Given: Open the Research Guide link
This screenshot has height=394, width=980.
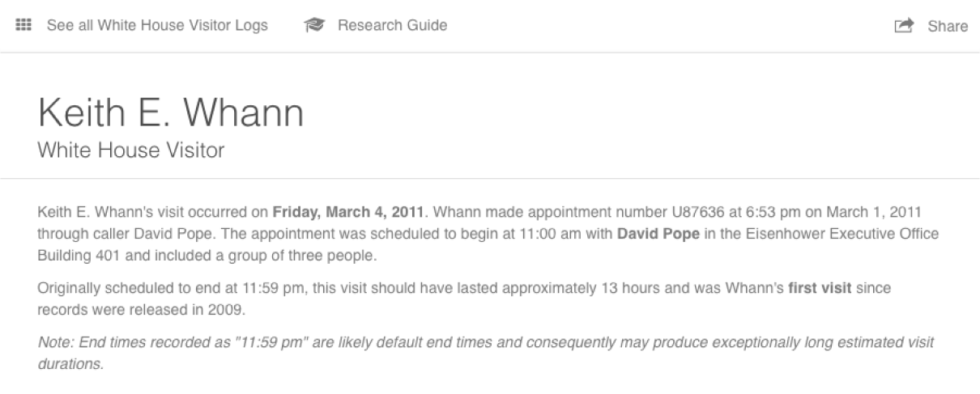Looking at the screenshot, I should pos(392,26).
